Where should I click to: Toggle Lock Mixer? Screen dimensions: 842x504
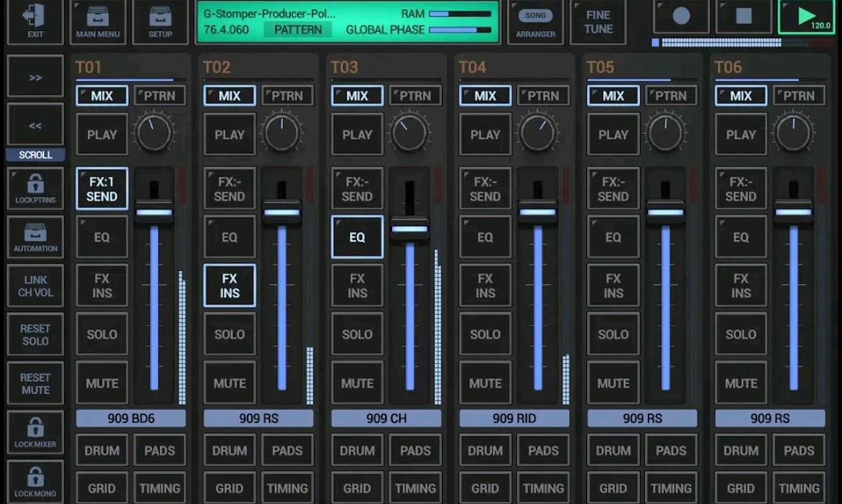pos(35,432)
